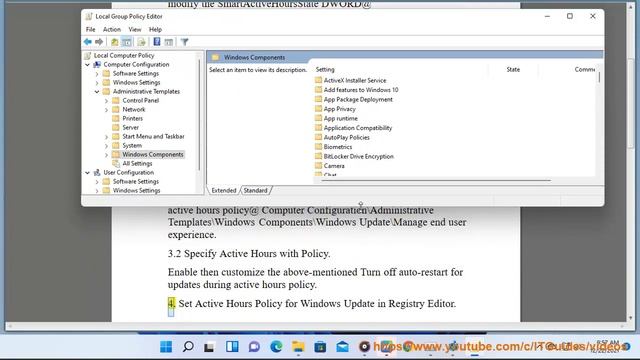
Task: Open the View menu
Action: [135, 29]
